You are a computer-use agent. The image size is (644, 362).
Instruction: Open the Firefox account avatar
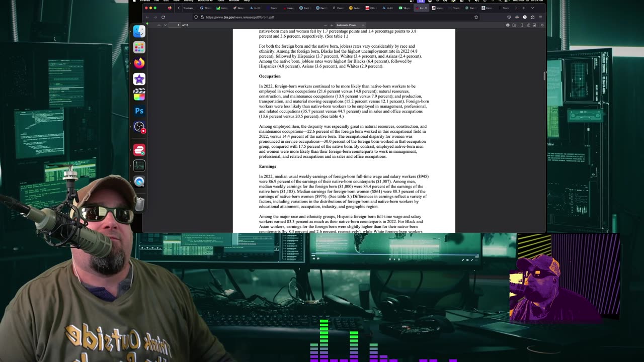(525, 17)
